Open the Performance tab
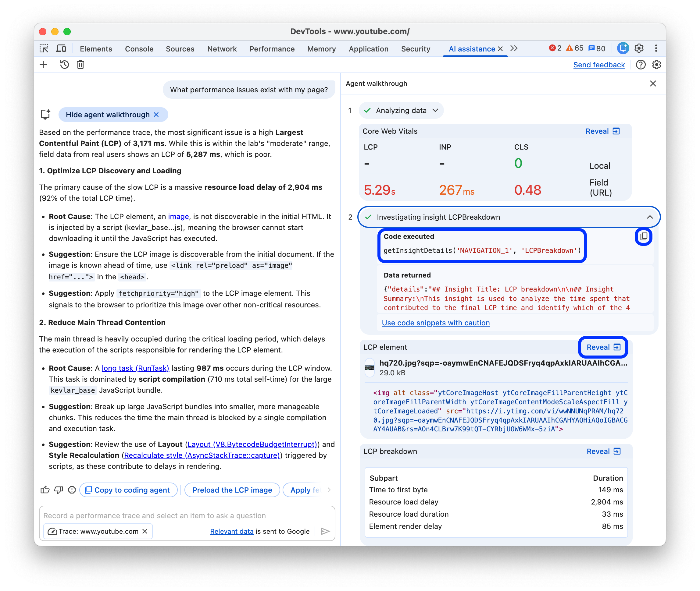700x591 pixels. 272,49
